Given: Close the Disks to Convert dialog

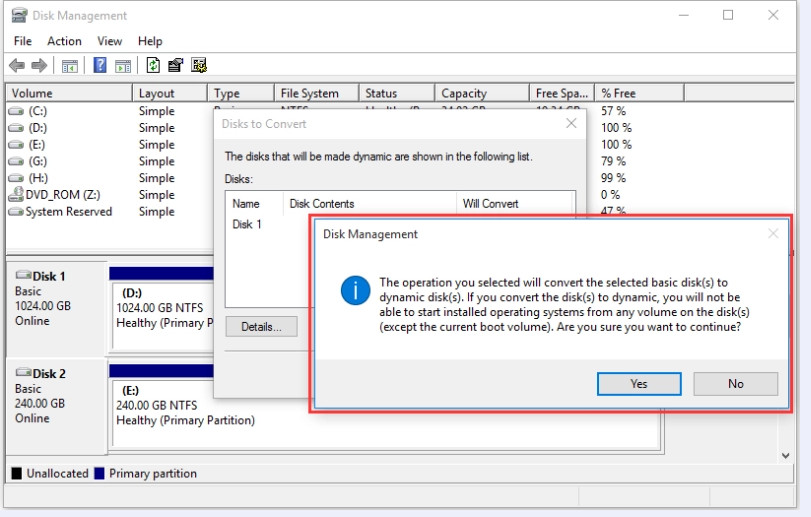Looking at the screenshot, I should click(x=571, y=123).
